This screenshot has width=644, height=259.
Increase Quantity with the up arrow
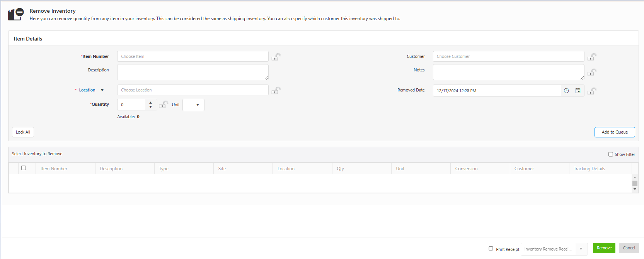(151, 103)
